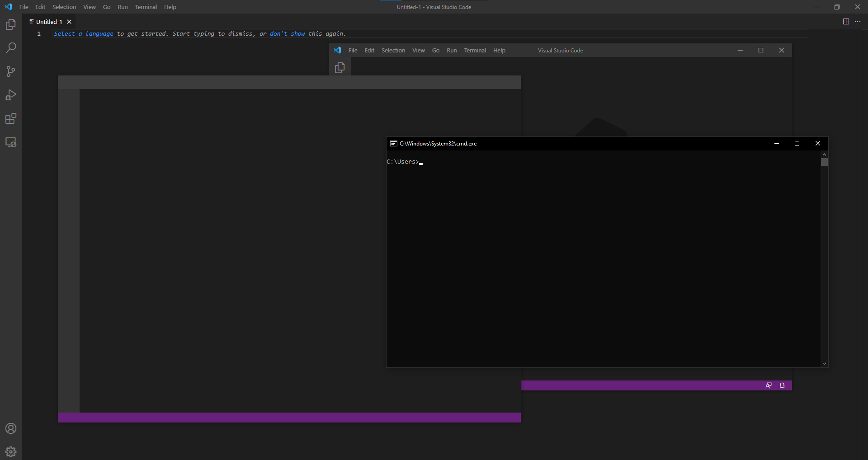This screenshot has height=460, width=868.
Task: Open the Help menu in the main window
Action: pyautogui.click(x=170, y=7)
